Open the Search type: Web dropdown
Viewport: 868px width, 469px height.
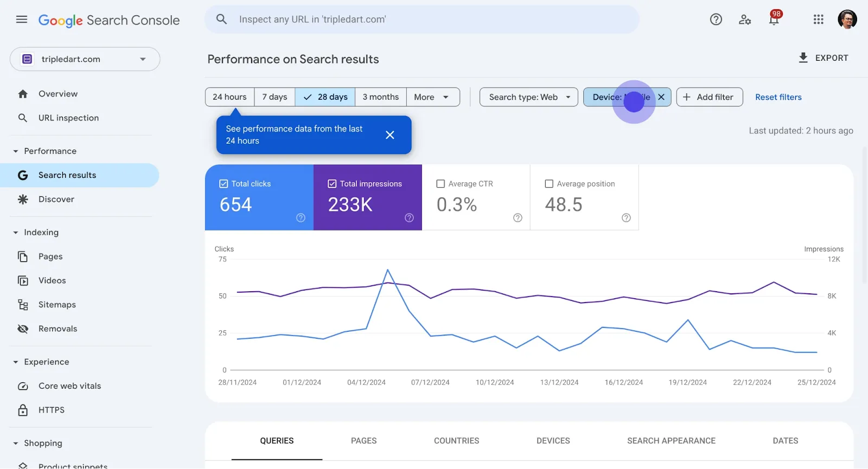click(529, 97)
